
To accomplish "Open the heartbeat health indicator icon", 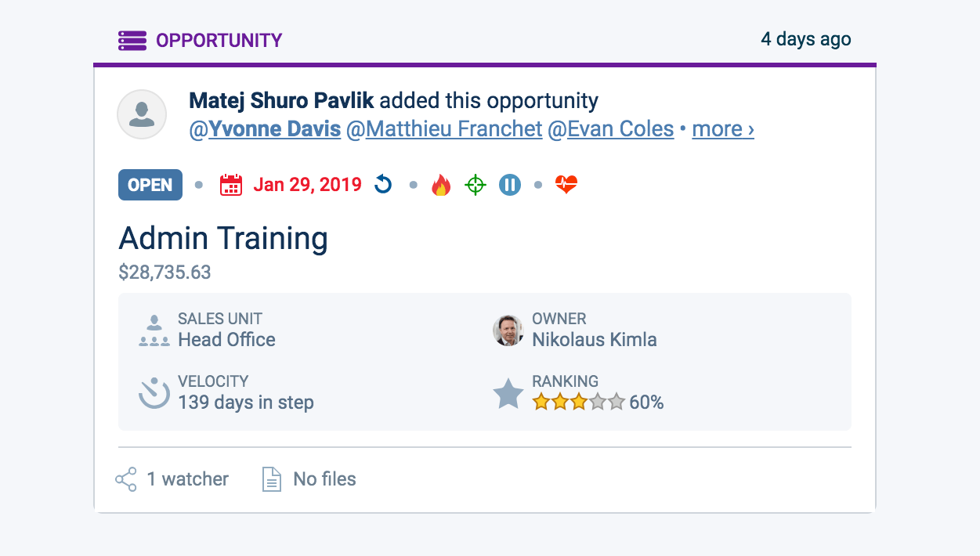I will tap(566, 185).
